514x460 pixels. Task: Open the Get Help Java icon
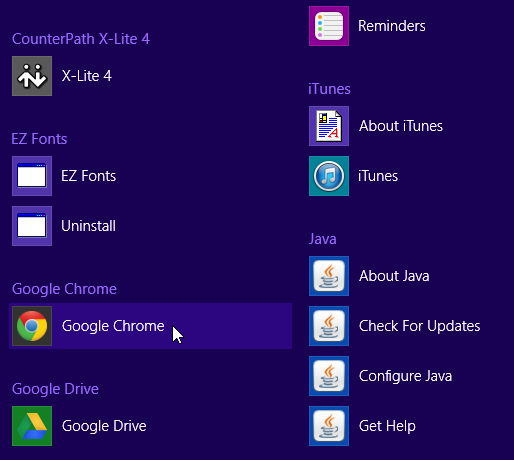[x=329, y=426]
